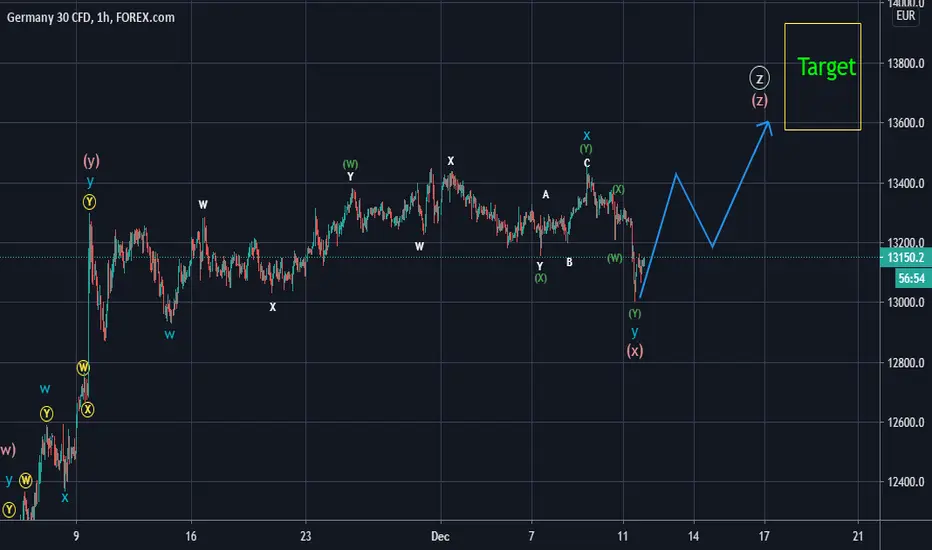Click the 17 date axis label
Image resolution: width=932 pixels, height=550 pixels.
pyautogui.click(x=764, y=536)
